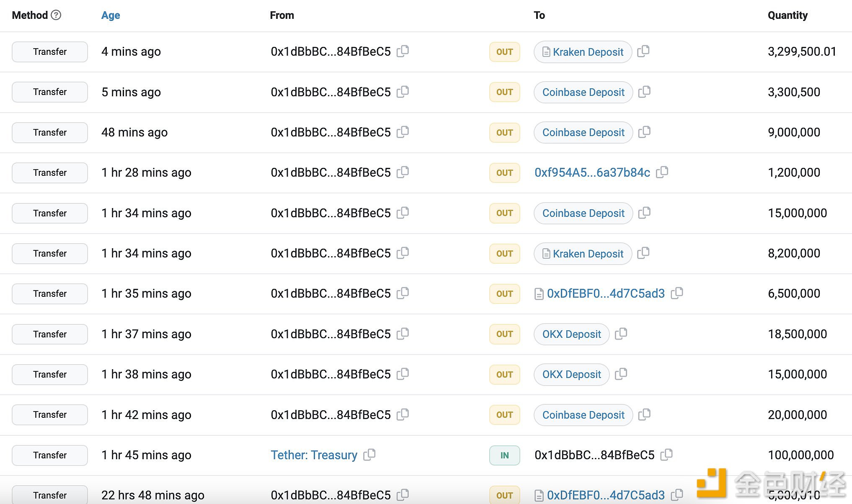Click the IN direction badge
The width and height of the screenshot is (852, 504).
504,455
